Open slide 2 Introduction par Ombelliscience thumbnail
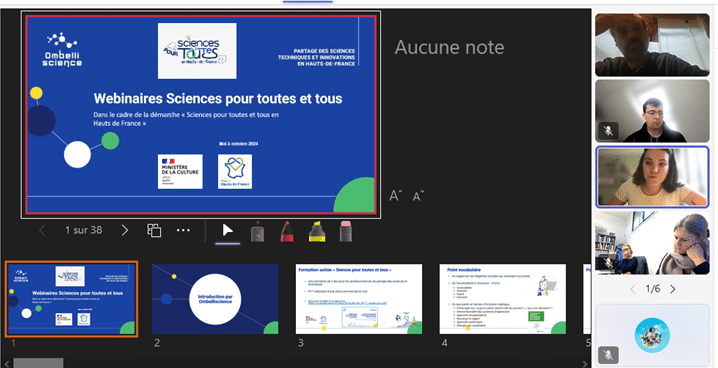 (x=215, y=299)
